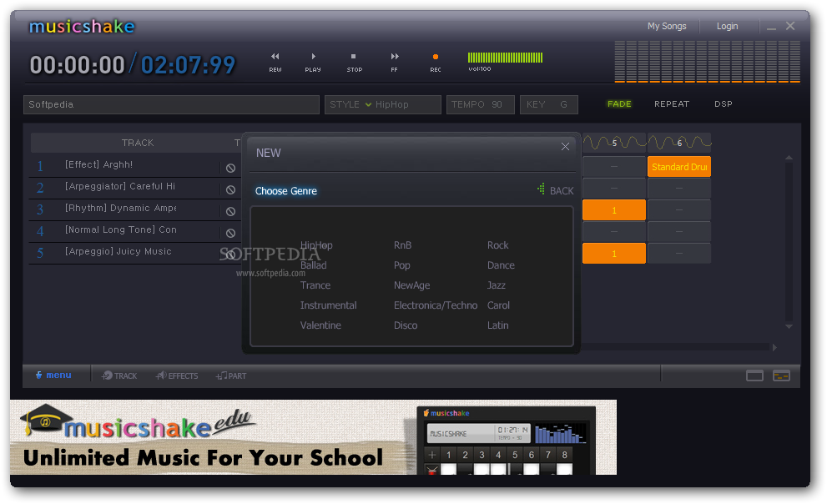
Task: Edit the Softpedia song title field
Action: [171, 104]
